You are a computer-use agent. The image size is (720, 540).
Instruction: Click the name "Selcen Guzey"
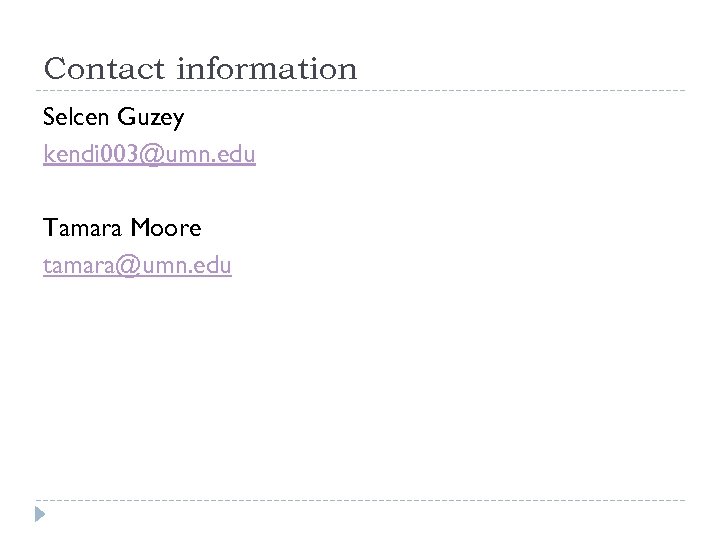click(x=115, y=118)
